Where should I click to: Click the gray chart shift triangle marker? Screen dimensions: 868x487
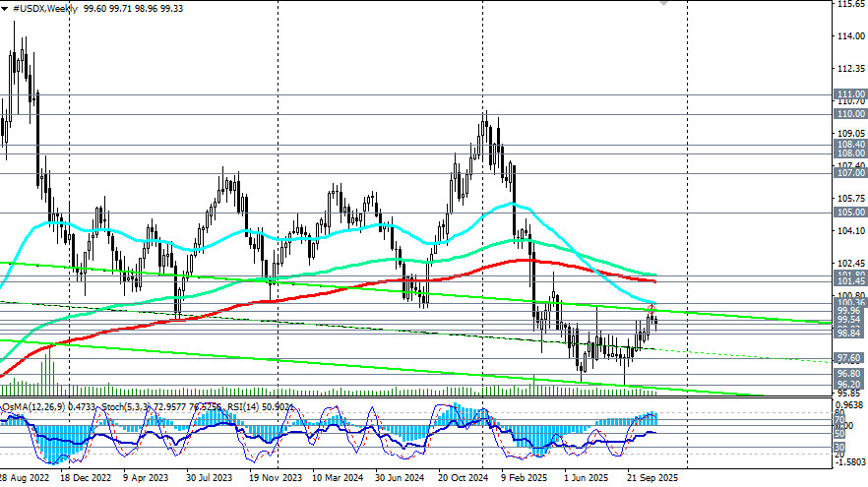pos(663,3)
